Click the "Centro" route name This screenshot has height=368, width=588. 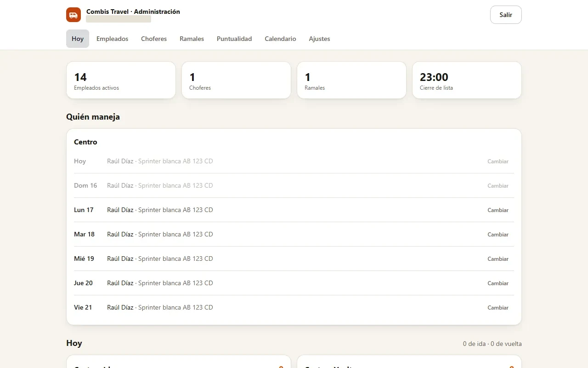coord(85,142)
